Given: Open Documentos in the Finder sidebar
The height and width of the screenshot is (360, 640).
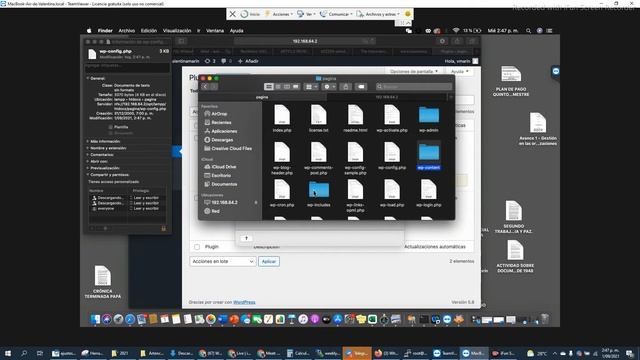Looking at the screenshot, I should point(220,184).
